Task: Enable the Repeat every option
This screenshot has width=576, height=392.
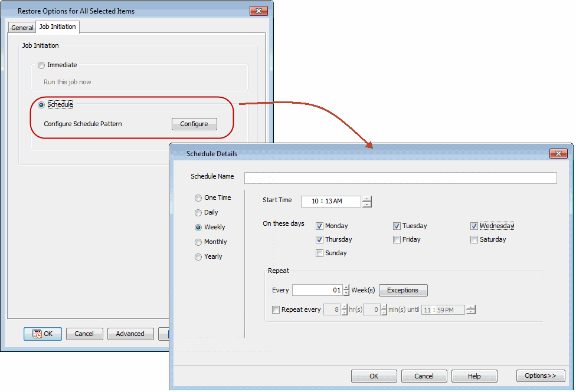Action: (276, 309)
